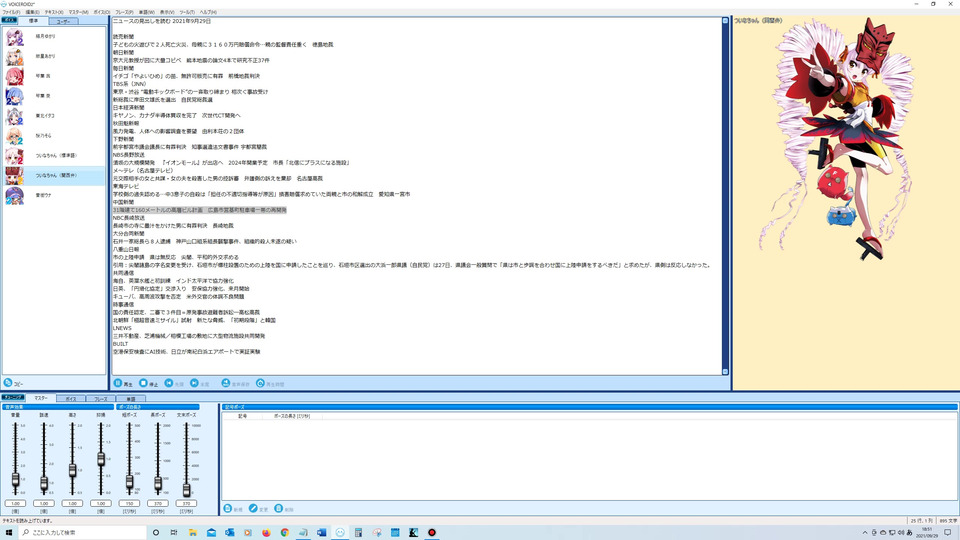Click the 再生 play button
This screenshot has height=540, width=960.
click(x=123, y=383)
